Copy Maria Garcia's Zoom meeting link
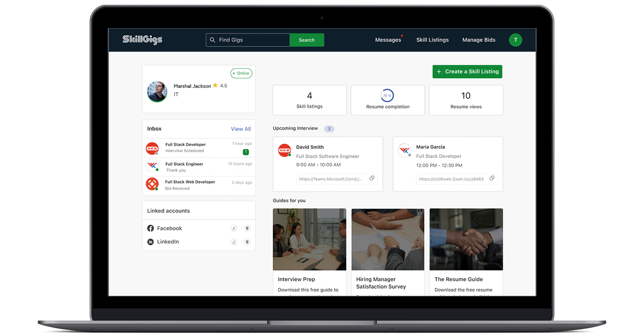The width and height of the screenshot is (644, 334). click(x=492, y=178)
